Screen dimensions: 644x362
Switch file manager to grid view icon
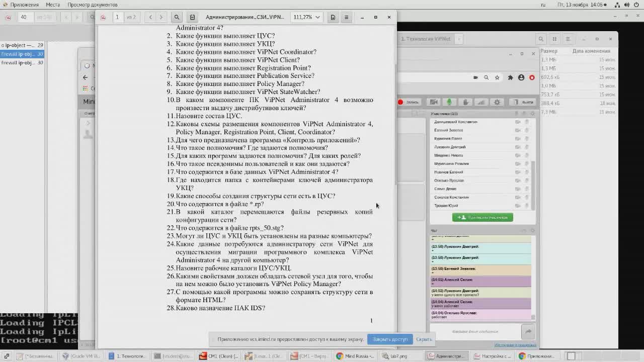pyautogui.click(x=554, y=39)
